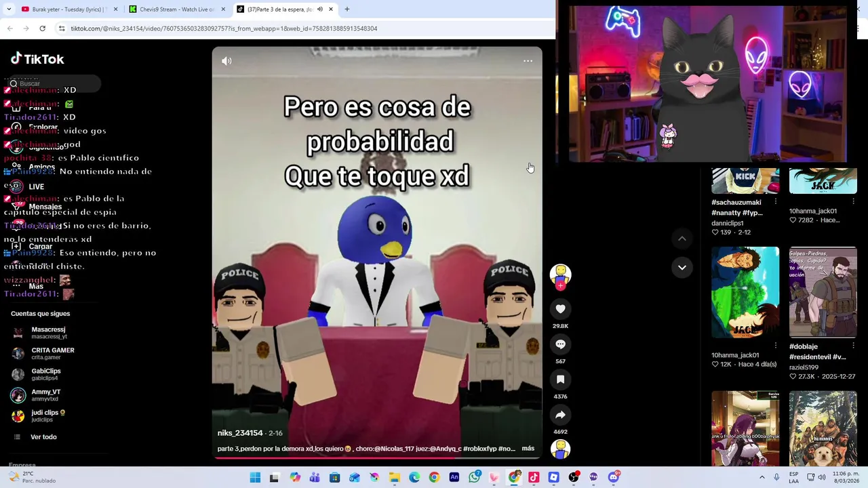Image resolution: width=868 pixels, height=488 pixels.
Task: Close the Chevis9 Stream tab
Action: [x=223, y=9]
